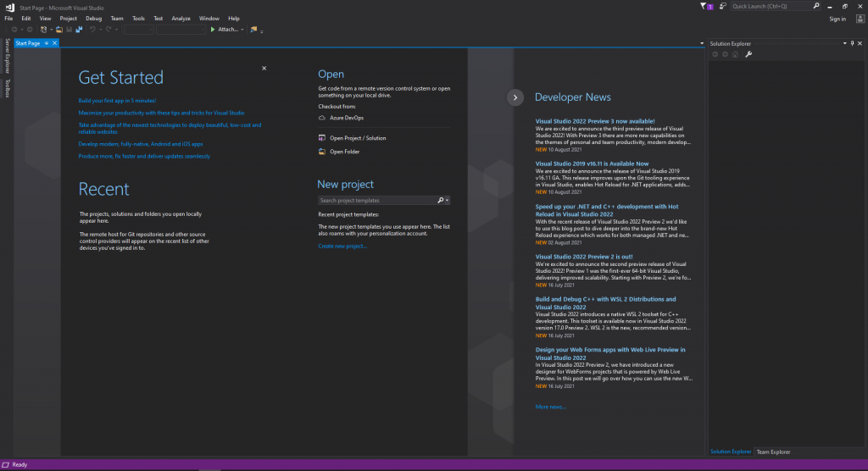Screen dimensions: 868x471
Task: Click 'Build your first app in 5 minutes!' link
Action: tap(117, 101)
